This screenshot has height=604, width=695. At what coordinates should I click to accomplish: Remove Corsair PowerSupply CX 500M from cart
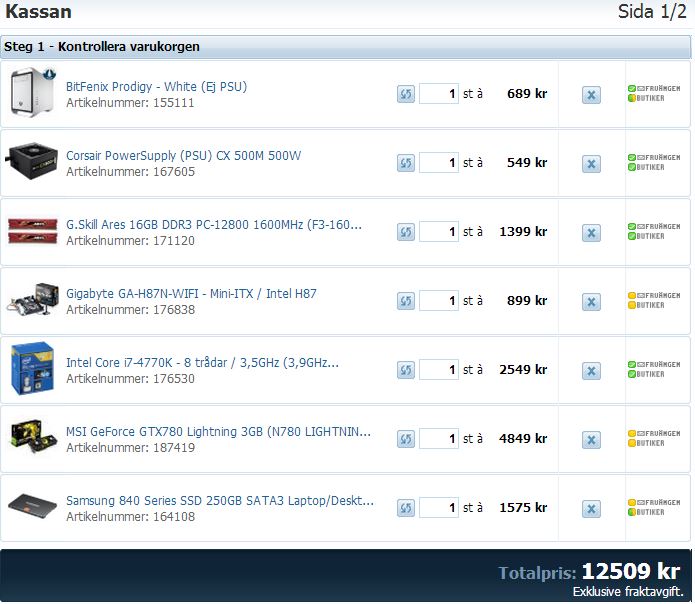tap(591, 164)
